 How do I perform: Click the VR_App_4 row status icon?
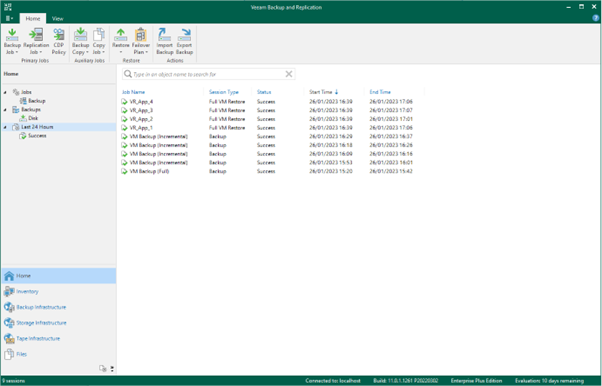pyautogui.click(x=124, y=102)
